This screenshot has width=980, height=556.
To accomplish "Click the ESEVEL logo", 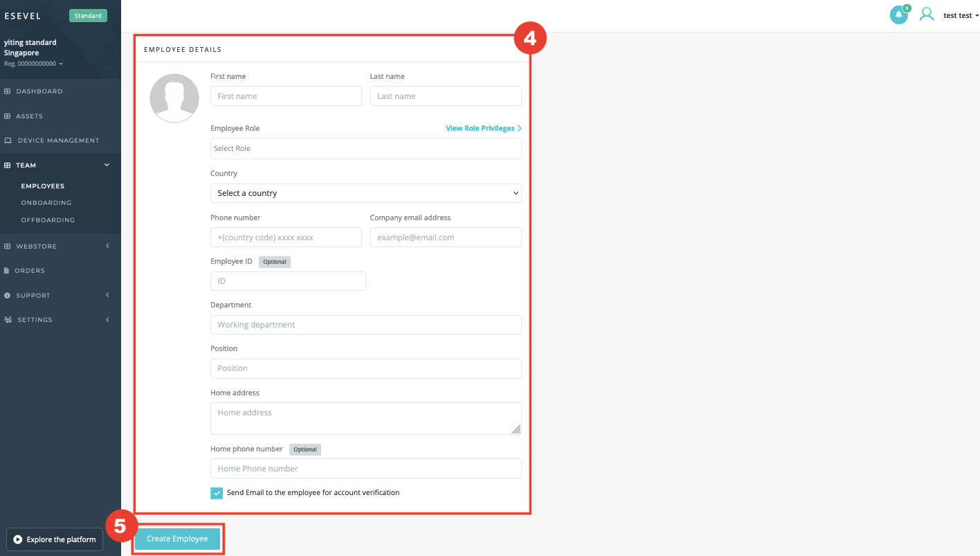I will click(x=23, y=16).
